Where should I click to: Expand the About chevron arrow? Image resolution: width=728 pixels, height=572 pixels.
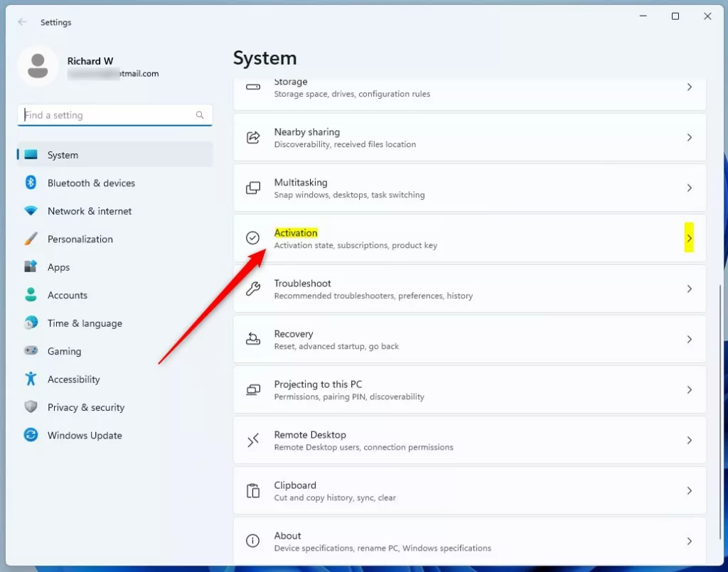point(689,541)
